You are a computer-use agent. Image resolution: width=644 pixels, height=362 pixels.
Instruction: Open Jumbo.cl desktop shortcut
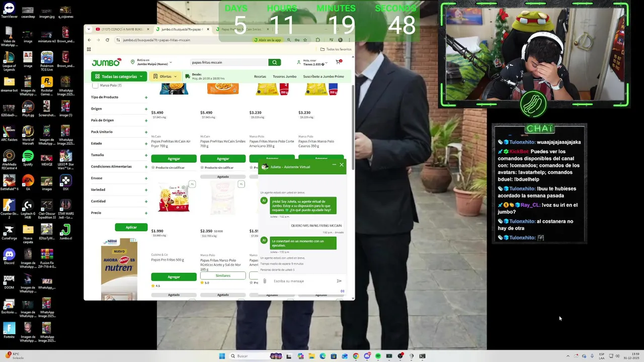(65, 231)
